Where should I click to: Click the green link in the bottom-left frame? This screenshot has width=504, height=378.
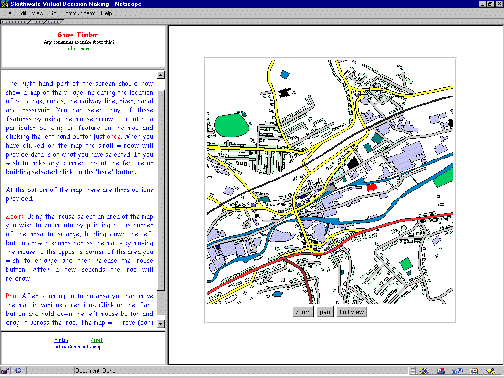point(97,340)
